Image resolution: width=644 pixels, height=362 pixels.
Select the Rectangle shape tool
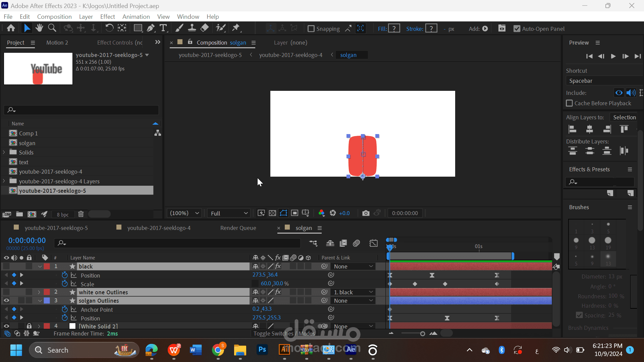tap(138, 28)
